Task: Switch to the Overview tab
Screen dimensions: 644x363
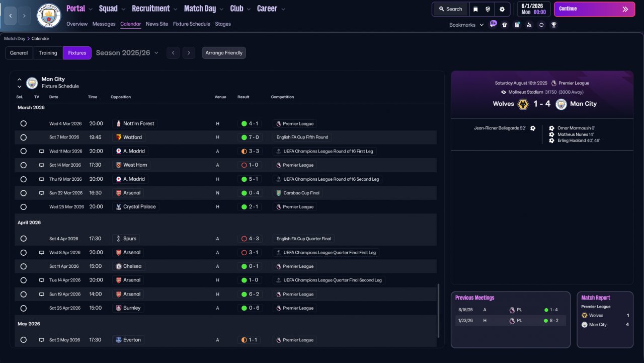Action: (x=77, y=24)
